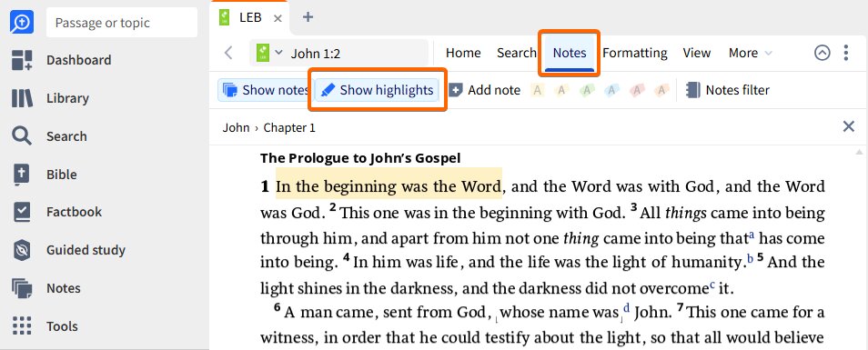Open the Notes filter
This screenshot has height=350, width=868.
727,90
